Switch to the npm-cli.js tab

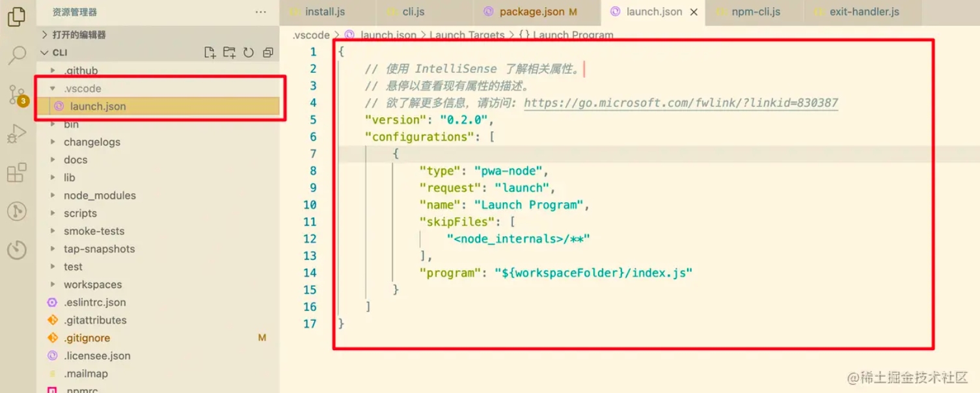tap(755, 12)
